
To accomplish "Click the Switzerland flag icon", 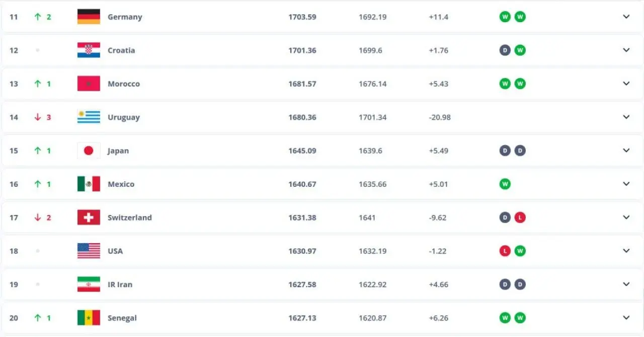I will coord(89,218).
